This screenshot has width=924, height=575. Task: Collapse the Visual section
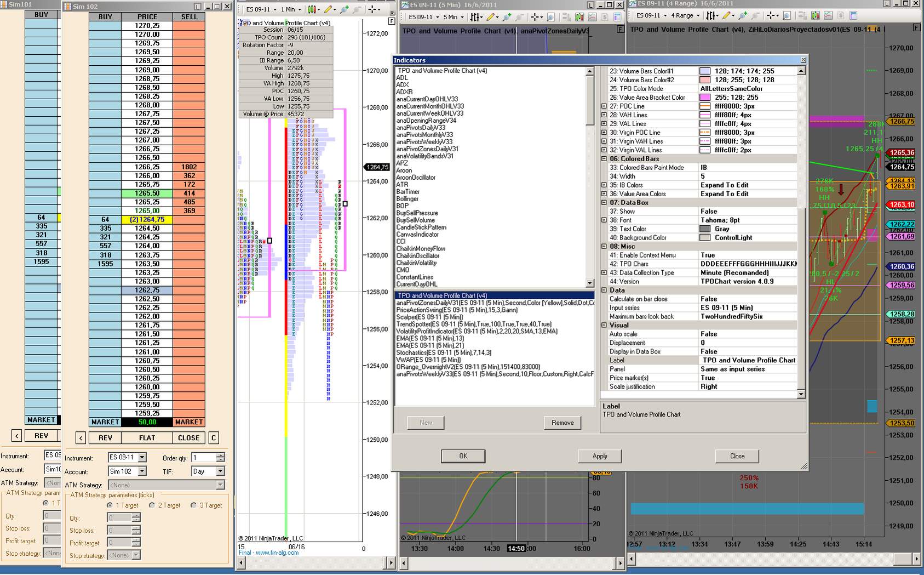tap(604, 325)
